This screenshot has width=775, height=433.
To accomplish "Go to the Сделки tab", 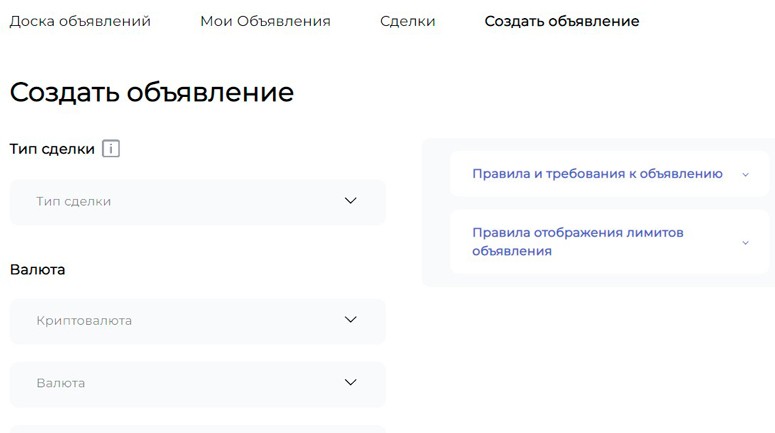I will click(x=408, y=21).
